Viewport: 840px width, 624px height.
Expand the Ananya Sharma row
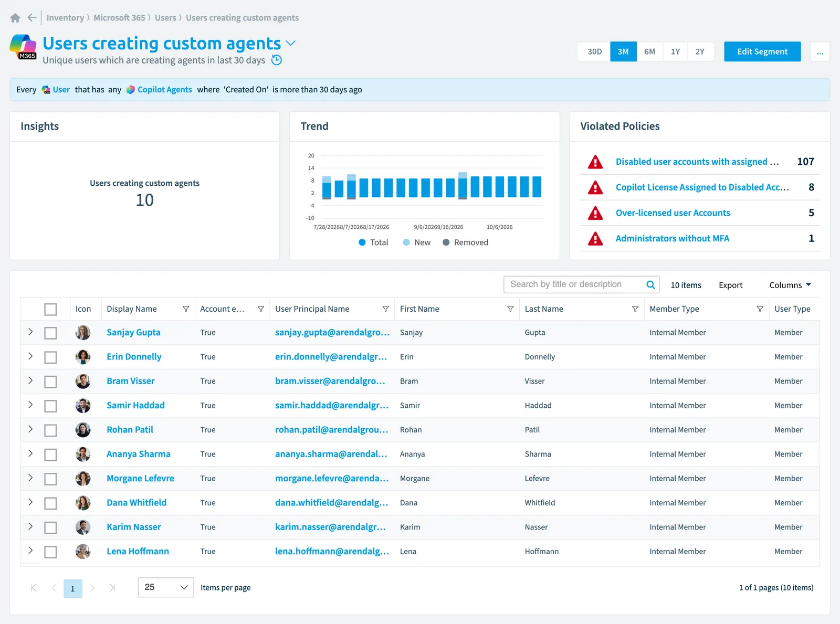coord(30,453)
